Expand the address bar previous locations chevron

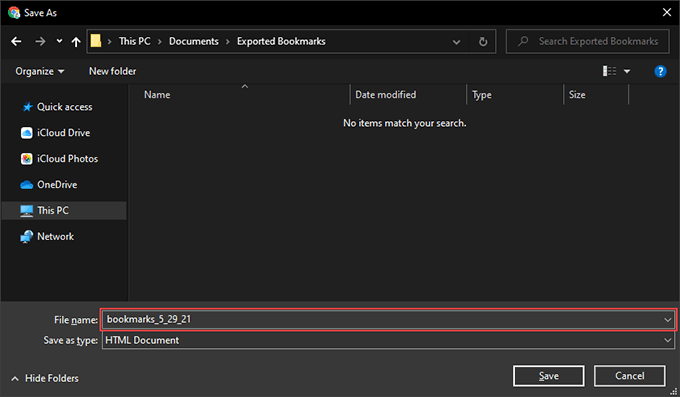pos(456,42)
